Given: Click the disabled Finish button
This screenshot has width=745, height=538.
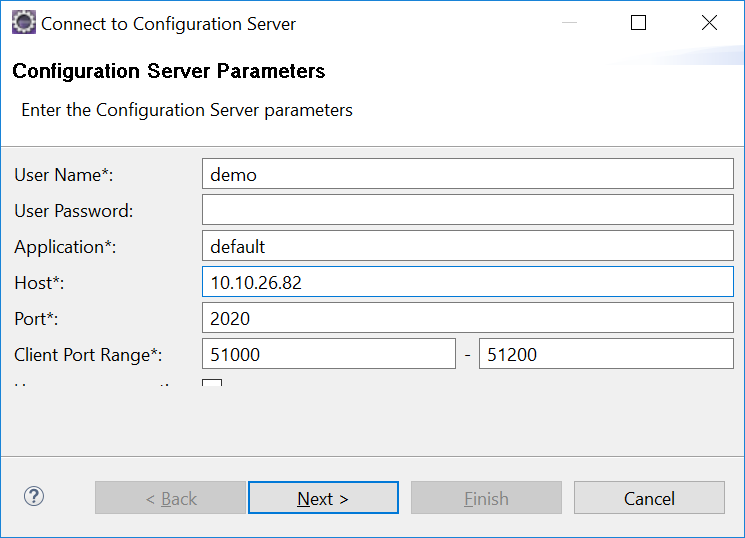Looking at the screenshot, I should [486, 498].
